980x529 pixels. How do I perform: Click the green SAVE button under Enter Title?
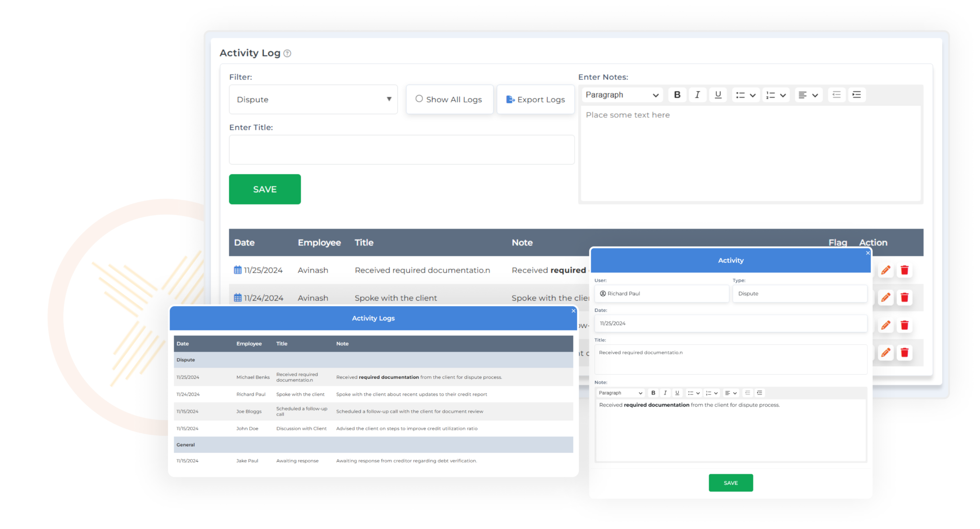(265, 189)
